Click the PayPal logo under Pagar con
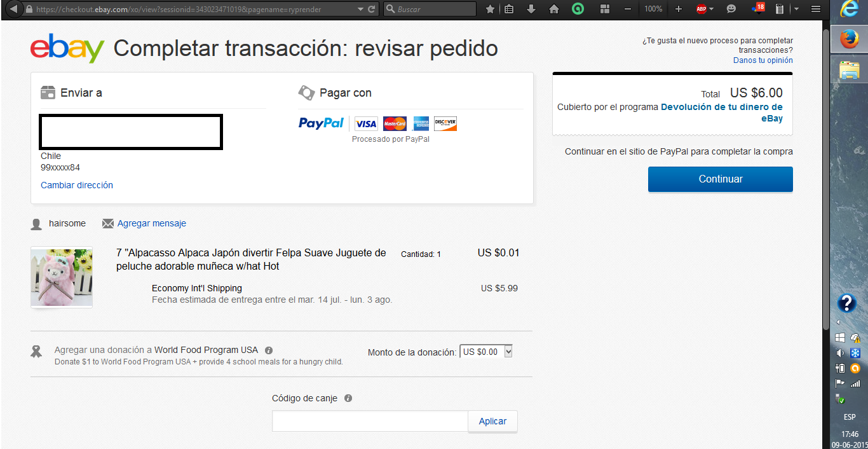 [321, 123]
